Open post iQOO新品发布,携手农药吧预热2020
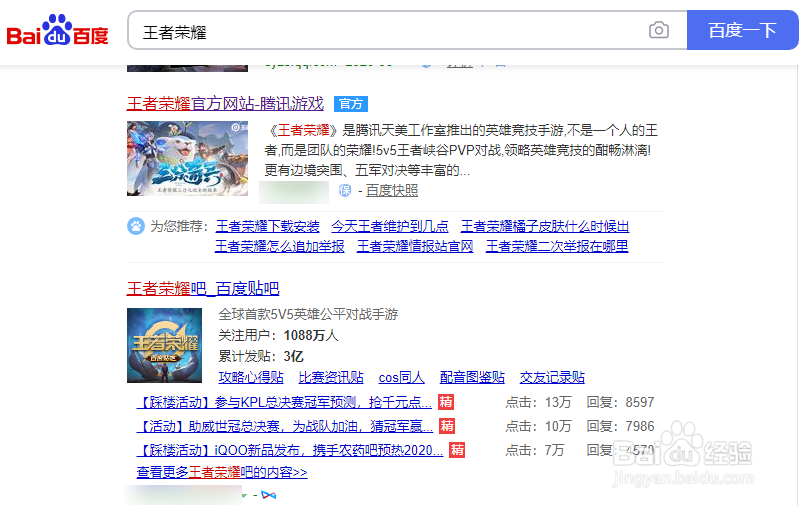 click(x=290, y=450)
